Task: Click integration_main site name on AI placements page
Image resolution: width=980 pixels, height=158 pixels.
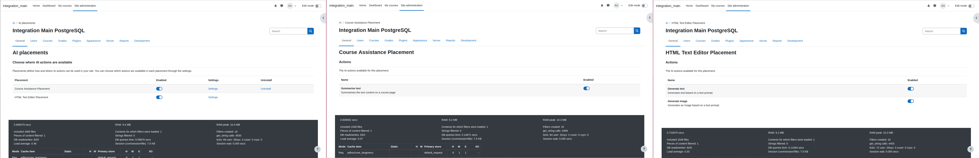Action: pos(15,6)
